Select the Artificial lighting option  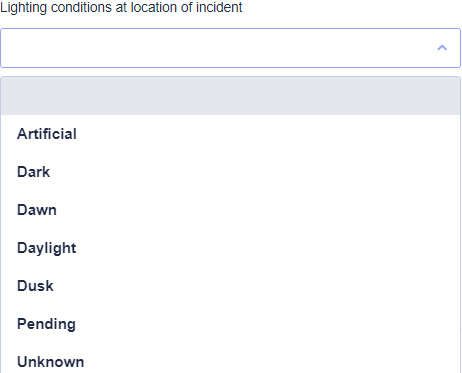coord(231,134)
